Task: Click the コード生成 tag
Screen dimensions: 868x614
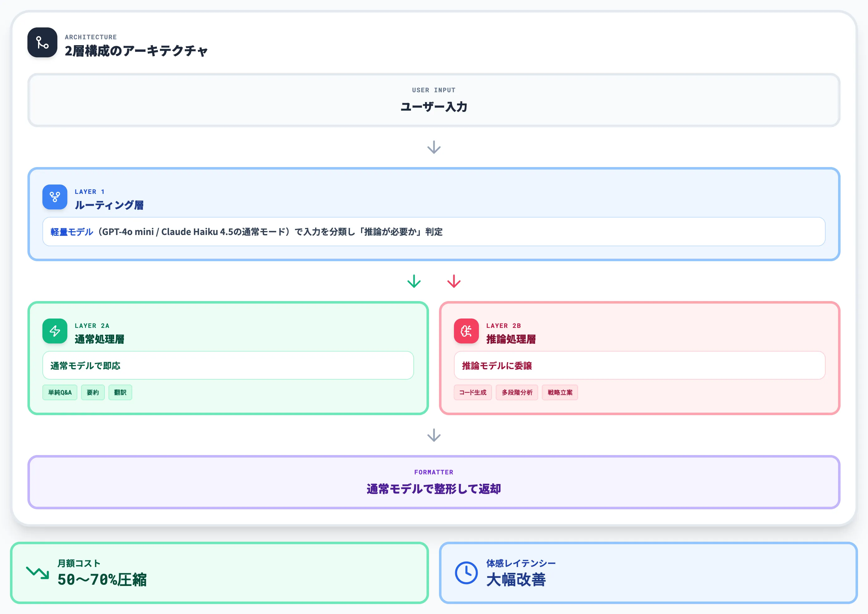Action: point(473,392)
